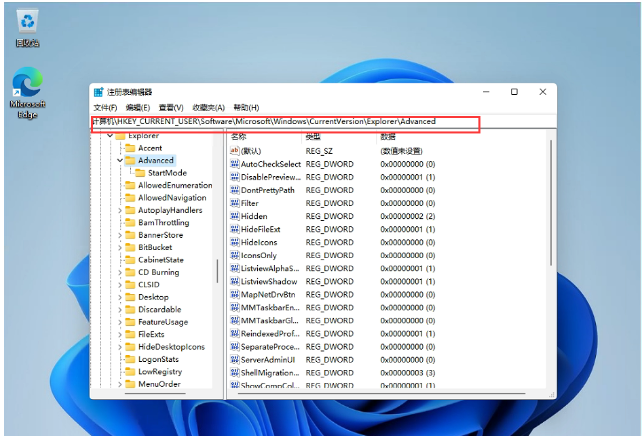Click the Advanced key folder icon

click(130, 160)
